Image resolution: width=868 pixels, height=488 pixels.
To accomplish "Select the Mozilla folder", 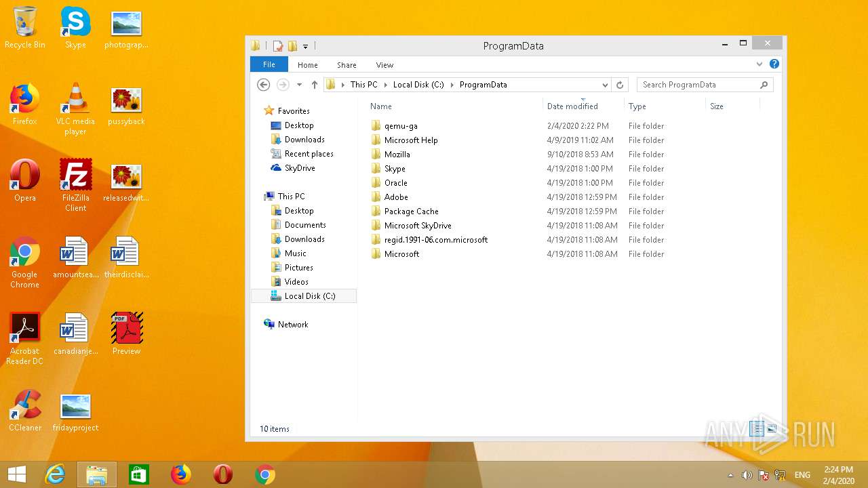I will [397, 155].
